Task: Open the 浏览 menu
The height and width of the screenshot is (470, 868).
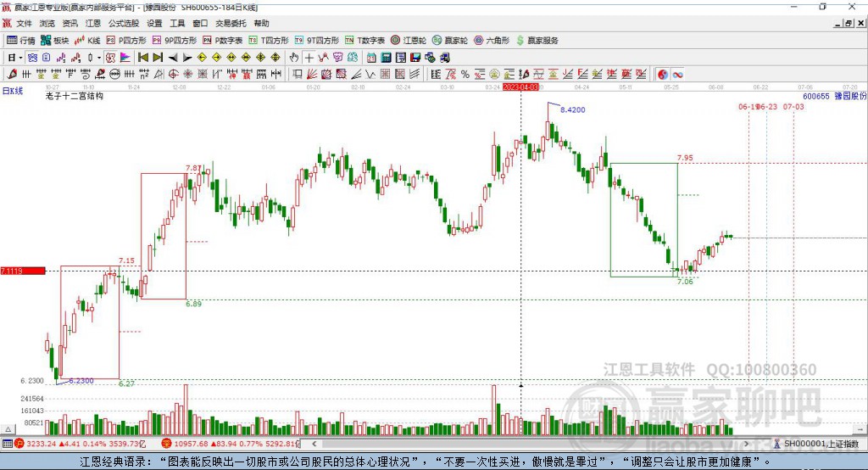Action: point(47,23)
